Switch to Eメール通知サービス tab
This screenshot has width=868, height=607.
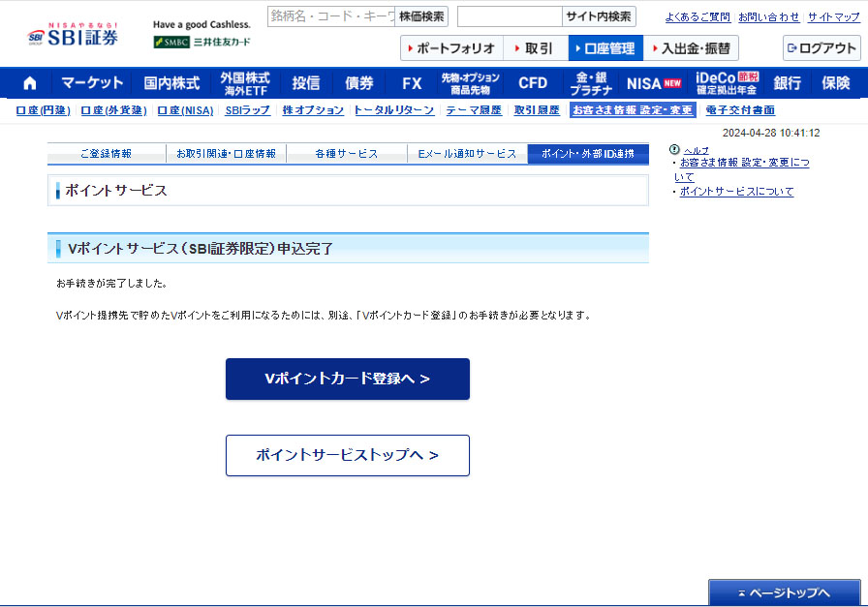coord(467,154)
